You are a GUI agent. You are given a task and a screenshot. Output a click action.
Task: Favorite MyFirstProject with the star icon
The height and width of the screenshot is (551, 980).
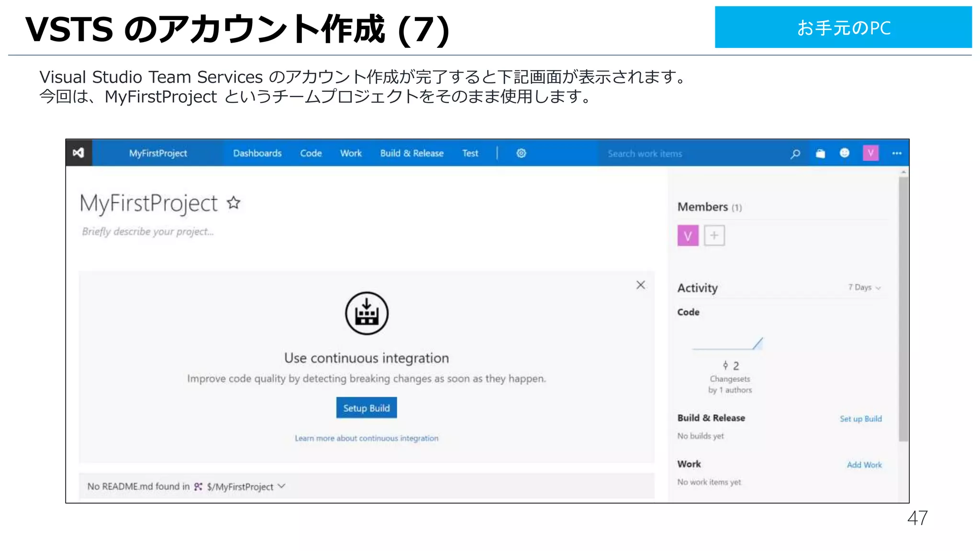pyautogui.click(x=234, y=203)
